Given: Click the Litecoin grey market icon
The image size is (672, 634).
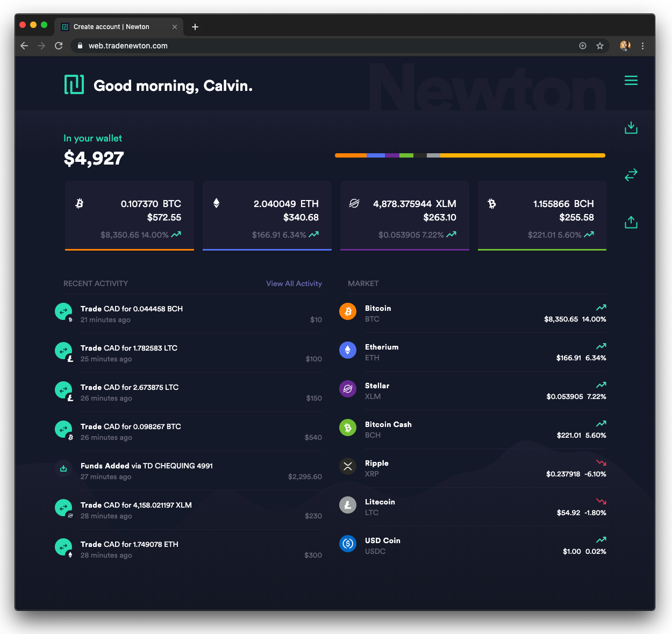Looking at the screenshot, I should (348, 505).
